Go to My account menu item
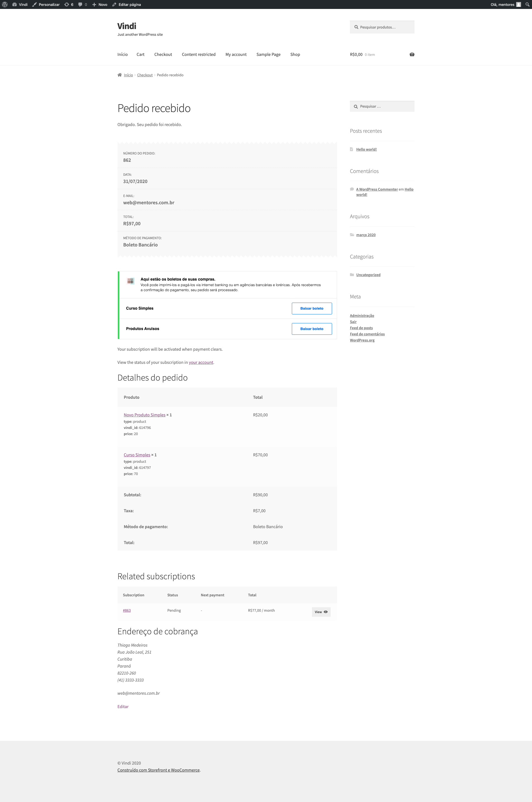This screenshot has height=802, width=532. coord(236,54)
